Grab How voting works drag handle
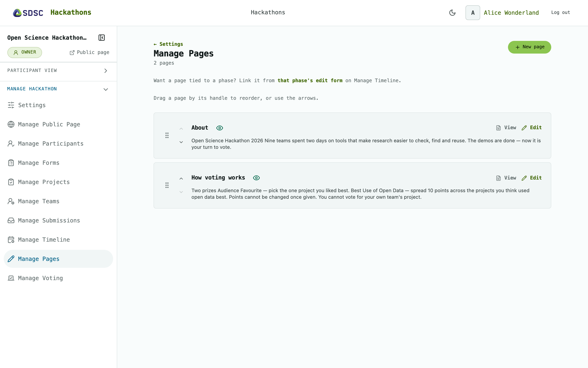This screenshot has height=368, width=588. [167, 185]
